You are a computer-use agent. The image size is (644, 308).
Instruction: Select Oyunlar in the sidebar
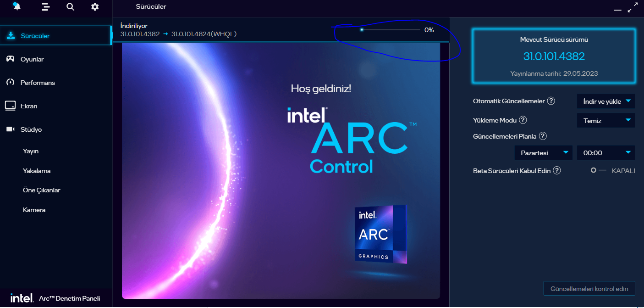coord(56,59)
